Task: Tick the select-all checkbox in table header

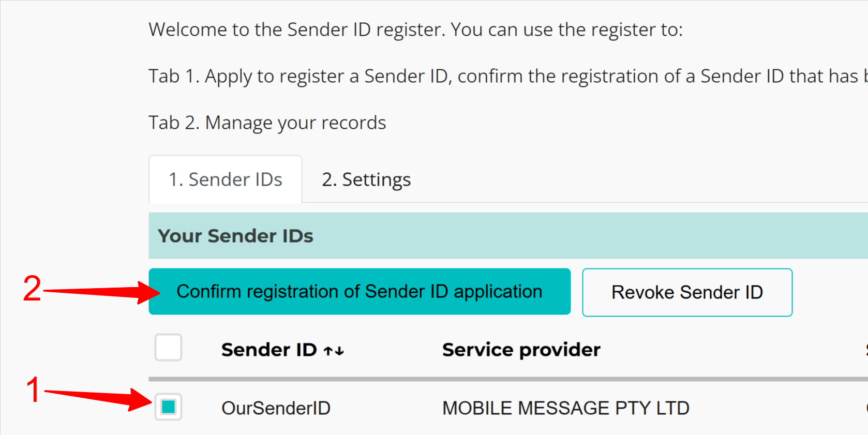Action: [x=168, y=347]
